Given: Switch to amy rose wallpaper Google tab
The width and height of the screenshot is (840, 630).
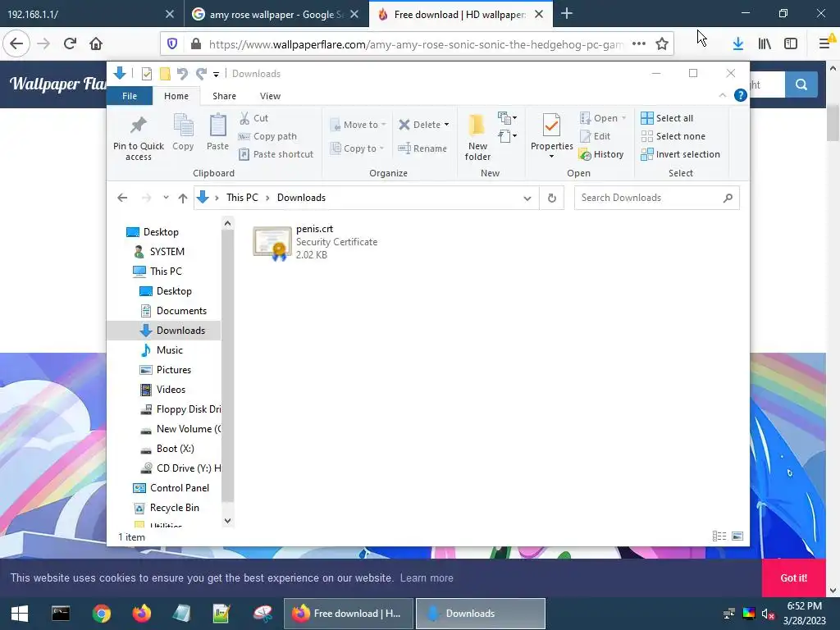Looking at the screenshot, I should (276, 15).
